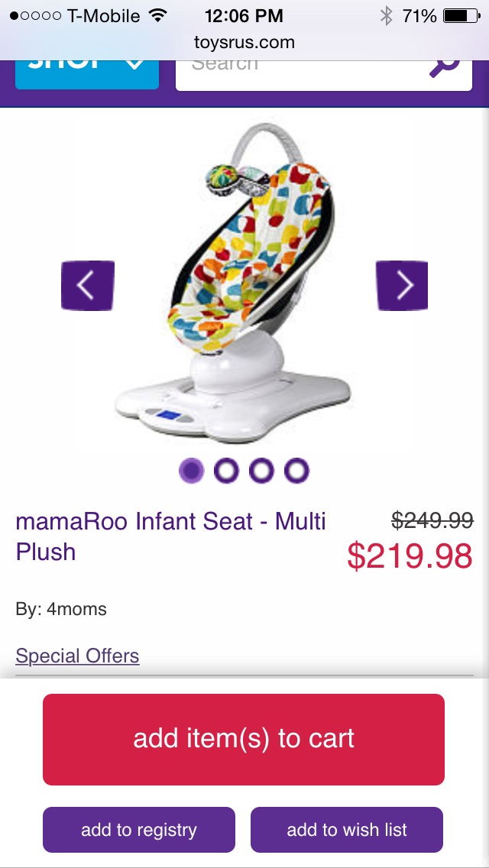The height and width of the screenshot is (868, 489).
Task: Tap the Wi-Fi status icon
Action: (x=158, y=16)
